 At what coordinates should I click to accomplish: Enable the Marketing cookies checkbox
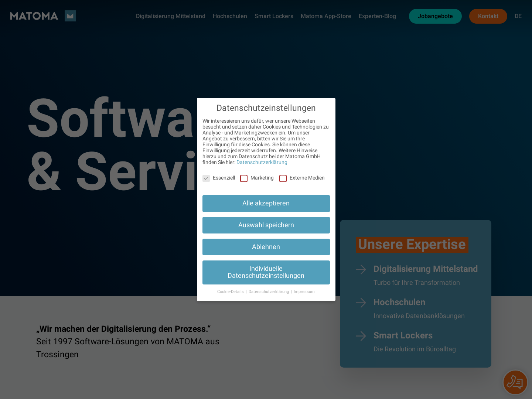pyautogui.click(x=244, y=178)
